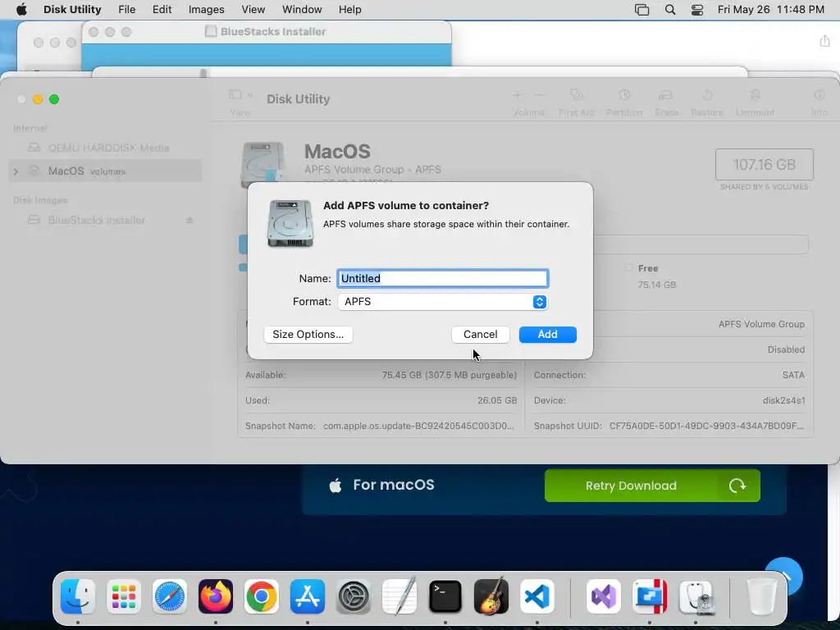Launch Safari from the Dock
This screenshot has height=630, width=840.
coord(170,596)
